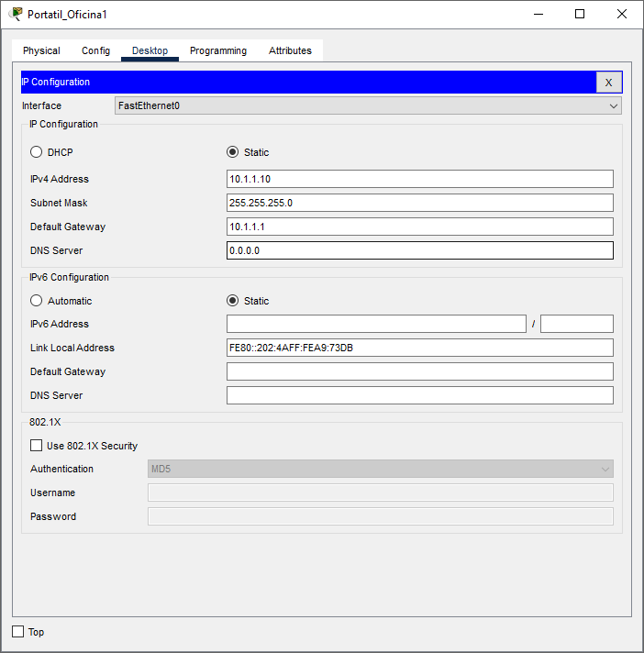Expand the Authentication MD5 dropdown
644x653 pixels.
[380, 469]
